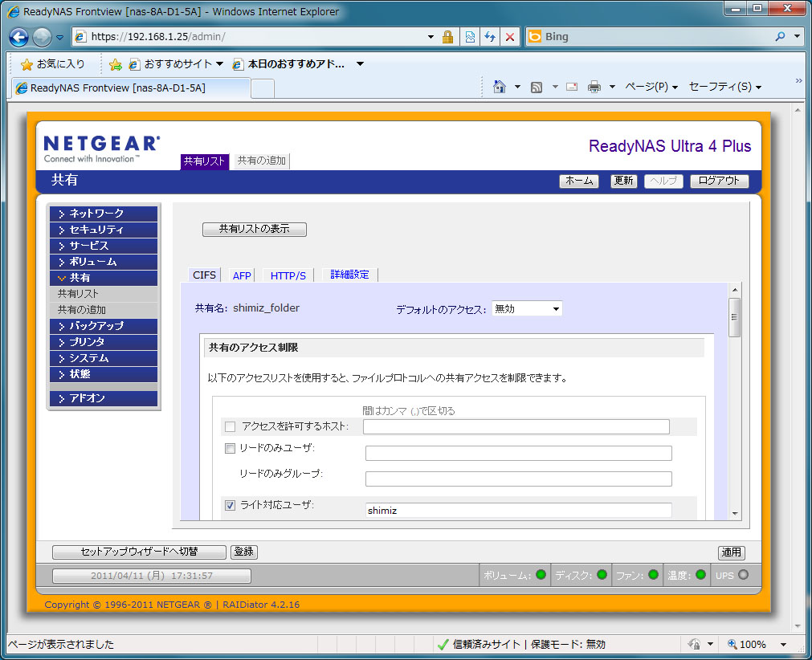Click the printer icon in command bar
The image size is (812, 660).
point(594,87)
